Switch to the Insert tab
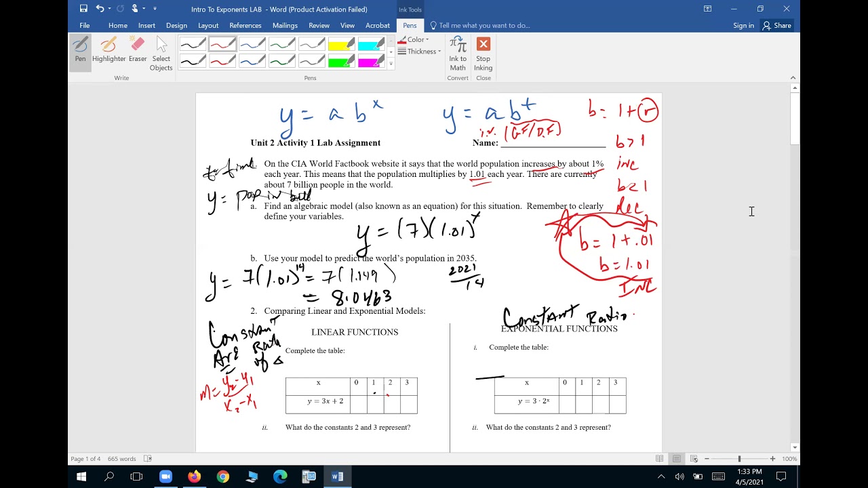 (146, 26)
